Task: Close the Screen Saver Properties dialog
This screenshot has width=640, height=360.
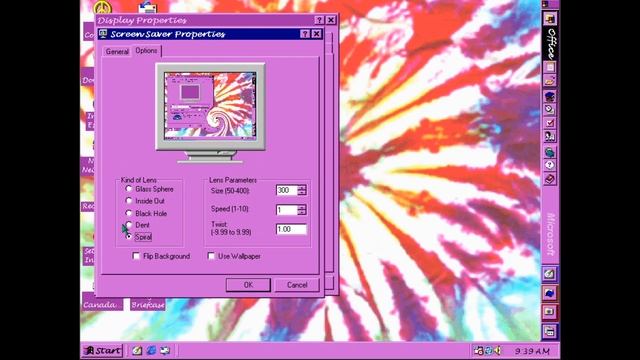Action: click(316, 34)
